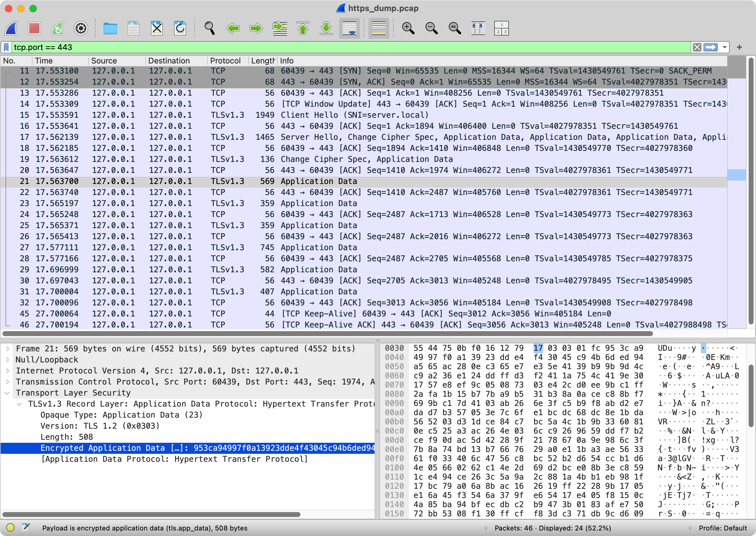756x536 pixels.
Task: Toggle packet colorization rules button
Action: click(x=379, y=29)
